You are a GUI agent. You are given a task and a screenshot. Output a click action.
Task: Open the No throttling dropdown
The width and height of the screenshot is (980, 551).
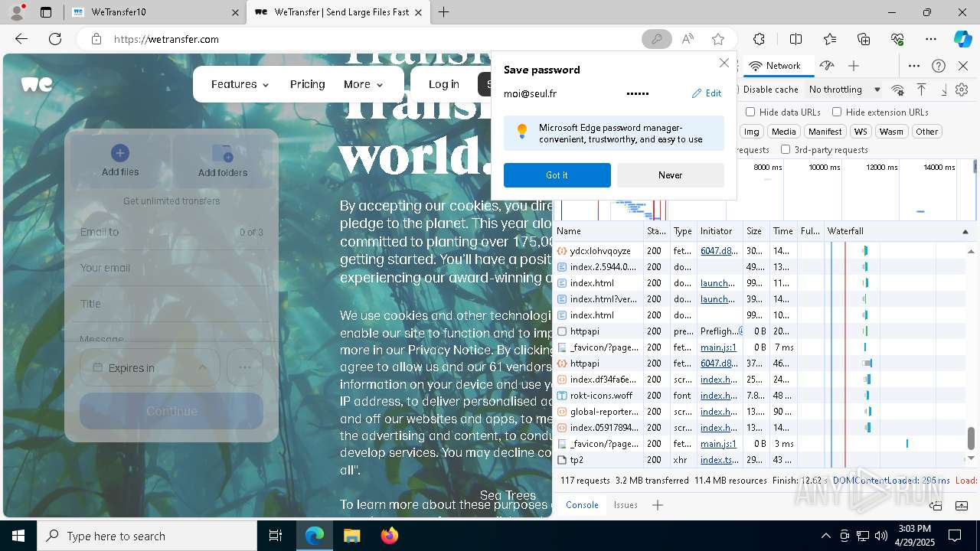pos(844,90)
